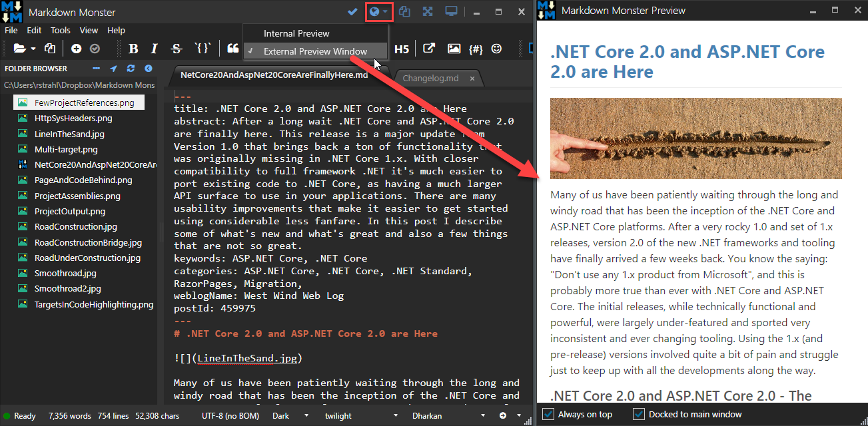Select the NetCore20AndAspNet20CoreAr markdown file

tap(95, 164)
